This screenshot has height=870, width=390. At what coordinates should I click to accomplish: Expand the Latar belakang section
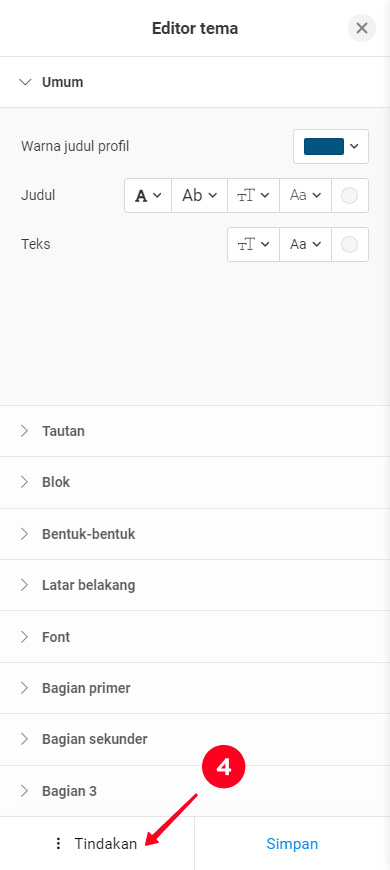[195, 585]
